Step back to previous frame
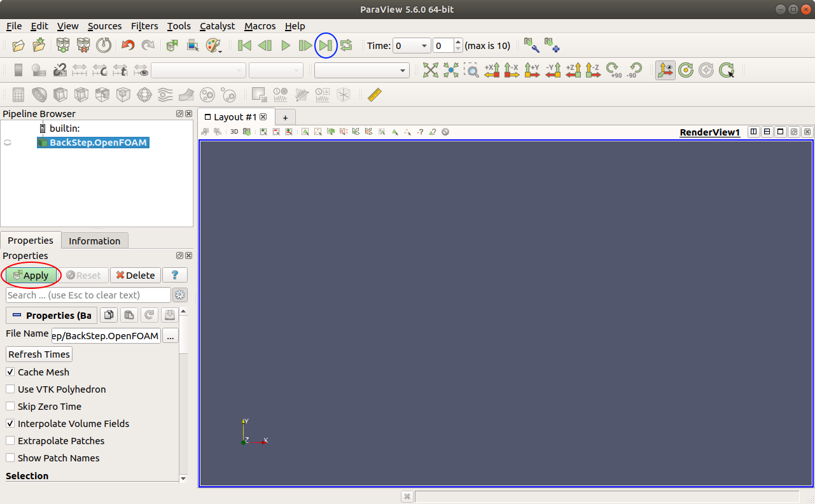 tap(265, 46)
